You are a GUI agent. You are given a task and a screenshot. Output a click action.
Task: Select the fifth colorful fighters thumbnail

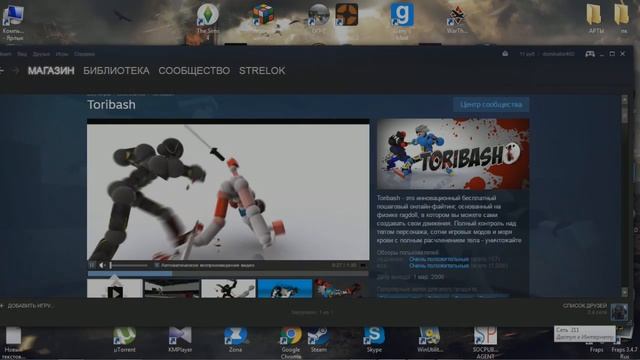(340, 289)
